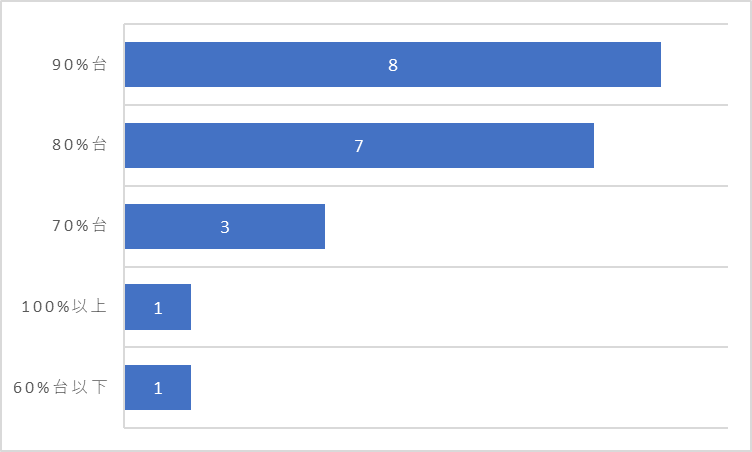The height and width of the screenshot is (452, 752).
Task: Click data label 8 on the top bar
Action: point(393,65)
